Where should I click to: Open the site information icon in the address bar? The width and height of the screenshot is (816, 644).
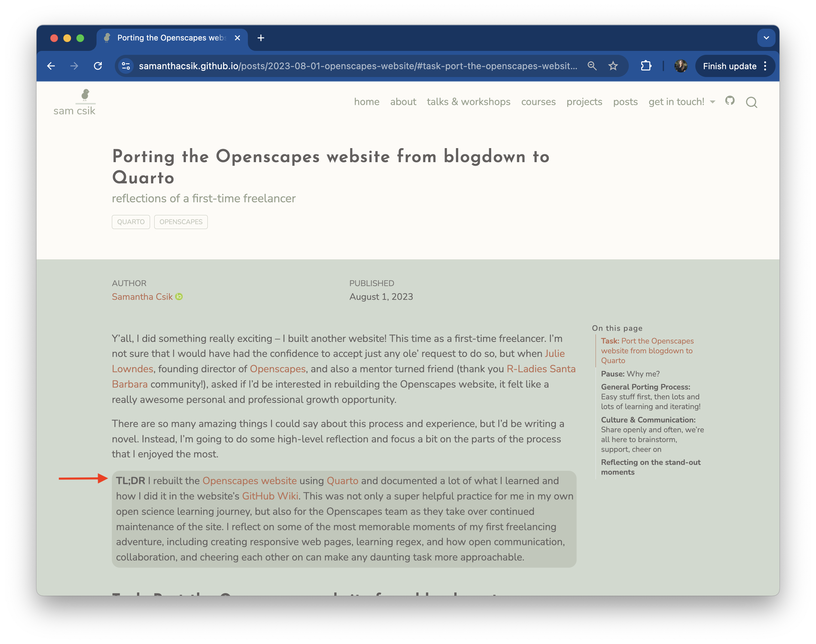tap(126, 66)
